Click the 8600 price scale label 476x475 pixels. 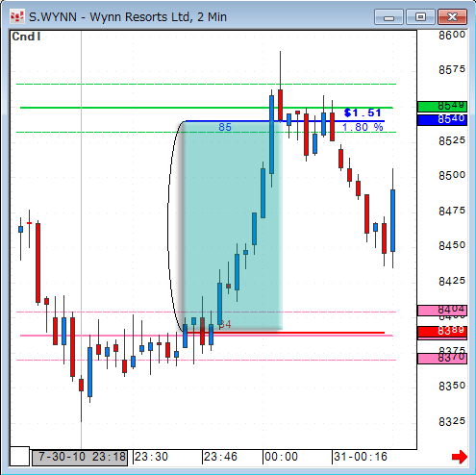pos(452,35)
